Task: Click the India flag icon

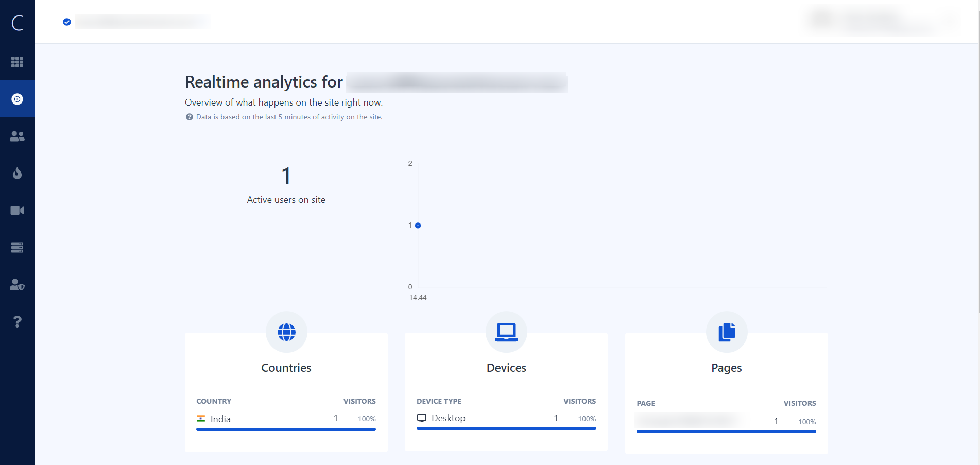Action: pyautogui.click(x=201, y=419)
